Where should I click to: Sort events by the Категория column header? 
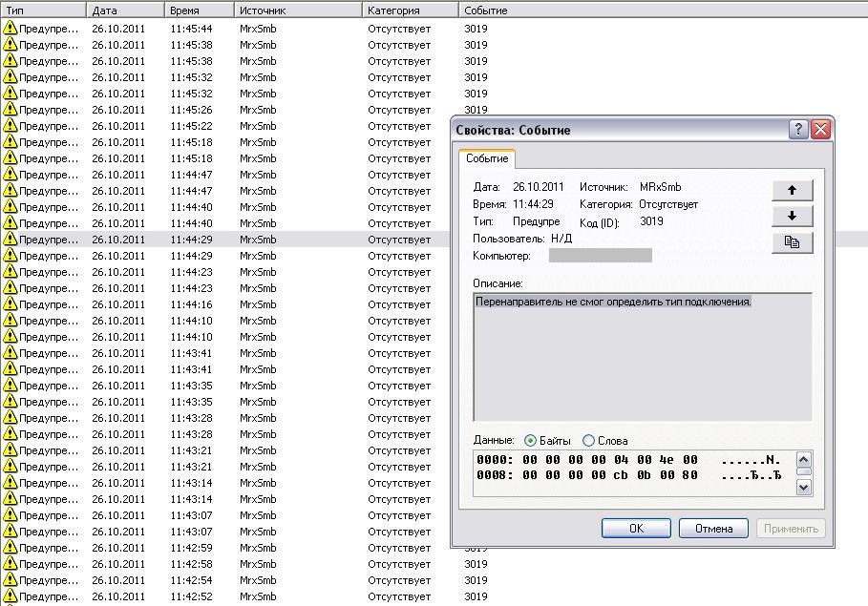click(411, 10)
